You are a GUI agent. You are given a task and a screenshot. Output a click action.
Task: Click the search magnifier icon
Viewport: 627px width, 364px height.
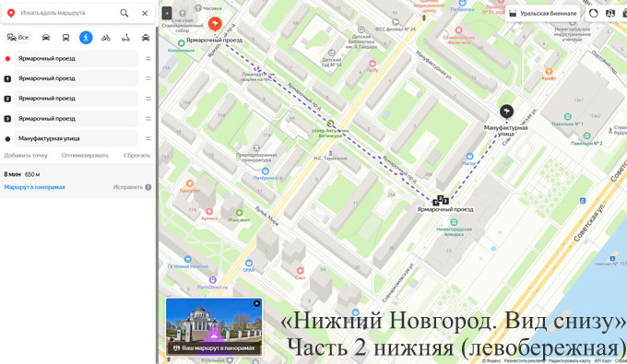point(124,13)
